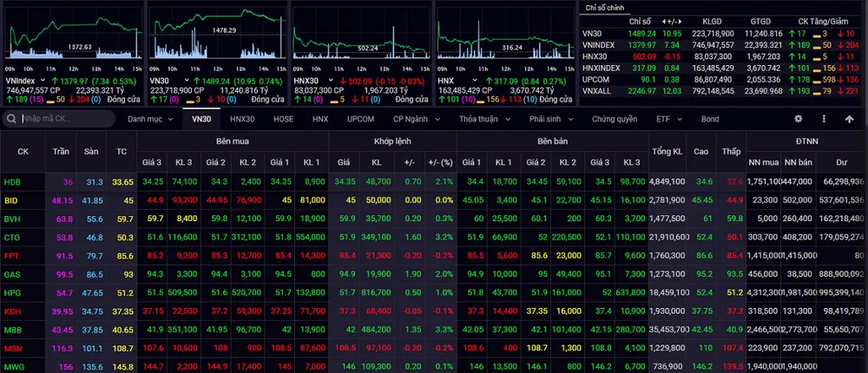868x373 pixels.
Task: Open the gear settings icon
Action: [x=799, y=119]
